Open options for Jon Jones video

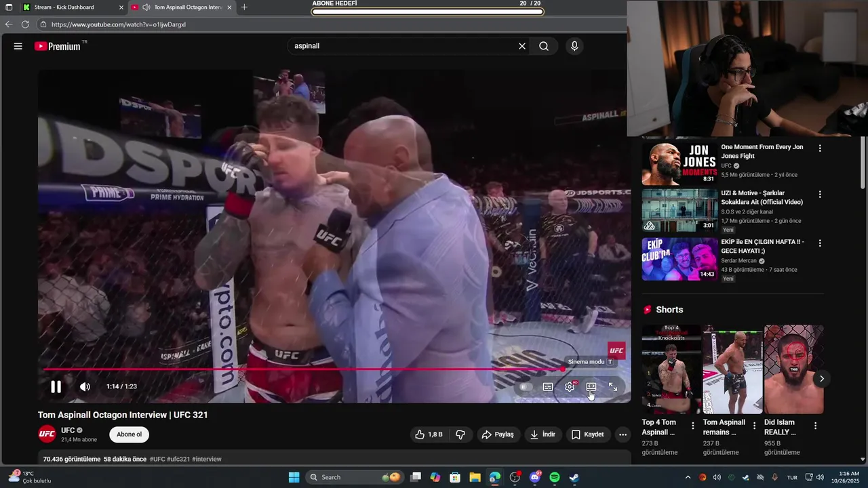tap(820, 148)
